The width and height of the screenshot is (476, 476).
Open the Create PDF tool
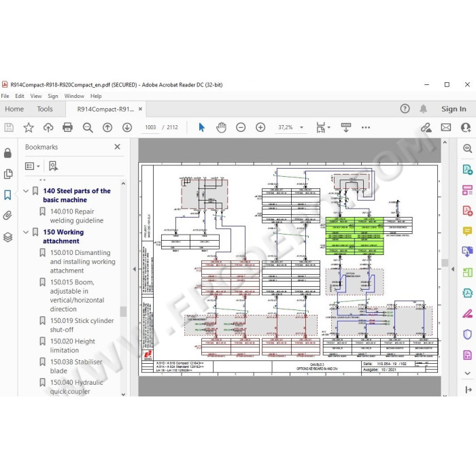click(x=468, y=211)
